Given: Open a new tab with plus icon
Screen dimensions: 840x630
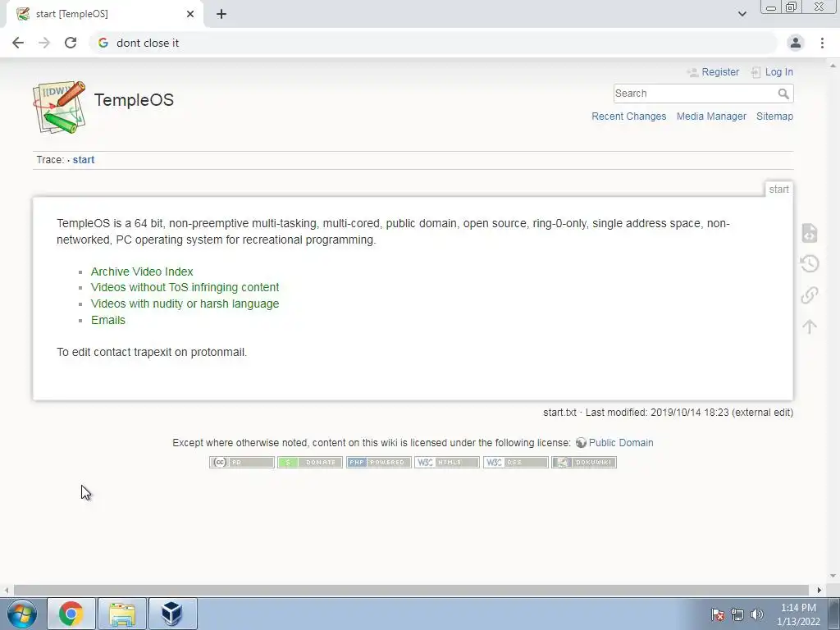Looking at the screenshot, I should coord(221,14).
